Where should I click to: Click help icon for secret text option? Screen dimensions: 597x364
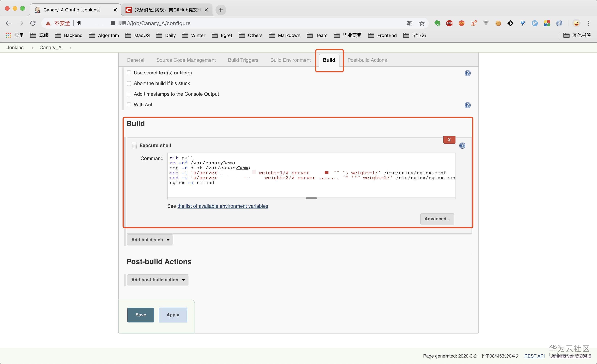(x=467, y=73)
